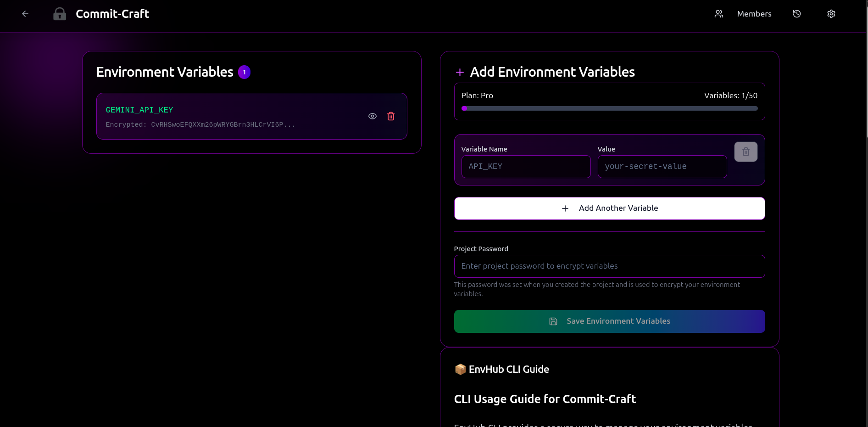Click the lock icon next to Commit-Craft

coord(60,14)
